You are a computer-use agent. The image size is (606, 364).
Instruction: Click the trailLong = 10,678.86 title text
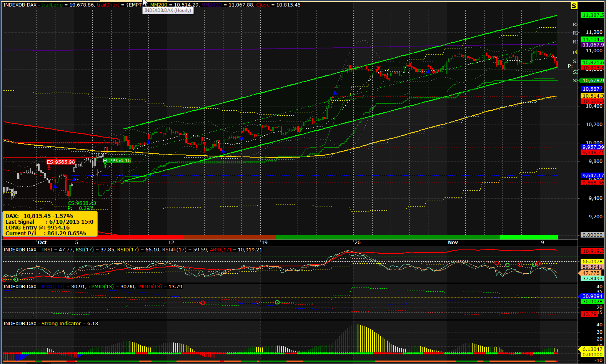tap(68, 5)
